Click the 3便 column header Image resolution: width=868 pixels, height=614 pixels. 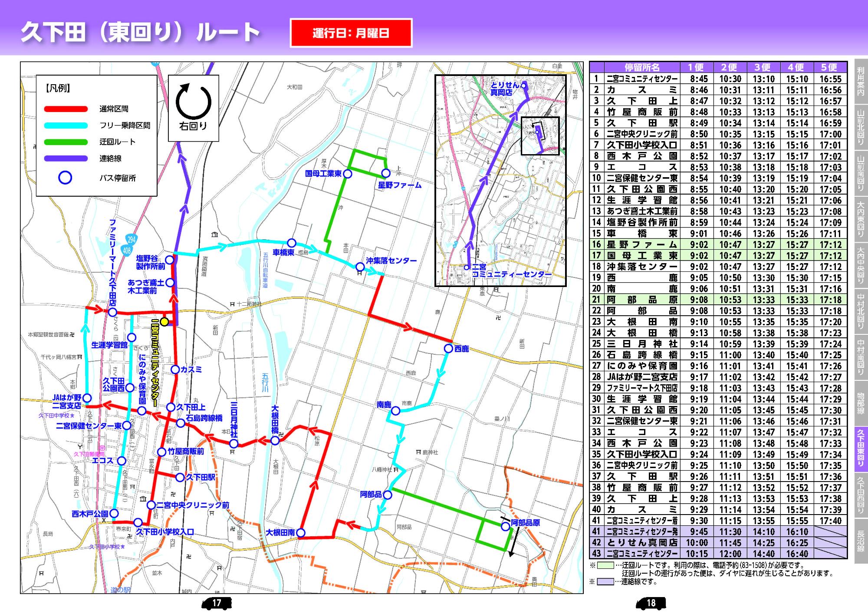[x=763, y=67]
